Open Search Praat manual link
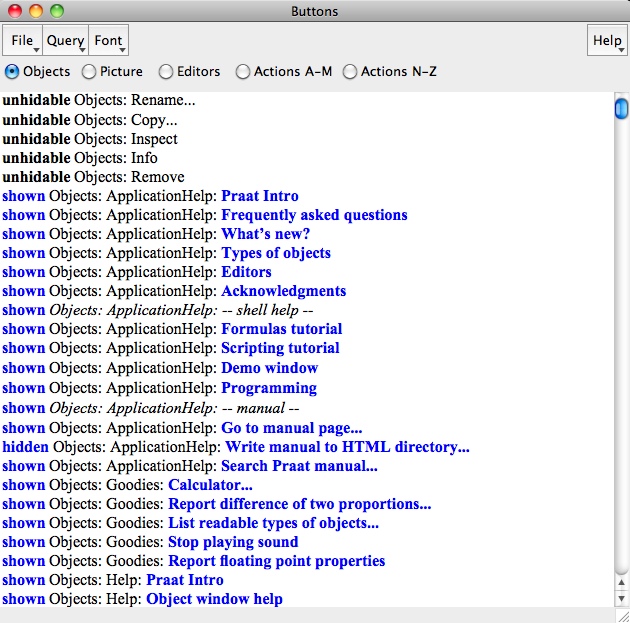This screenshot has width=630, height=623. (299, 466)
